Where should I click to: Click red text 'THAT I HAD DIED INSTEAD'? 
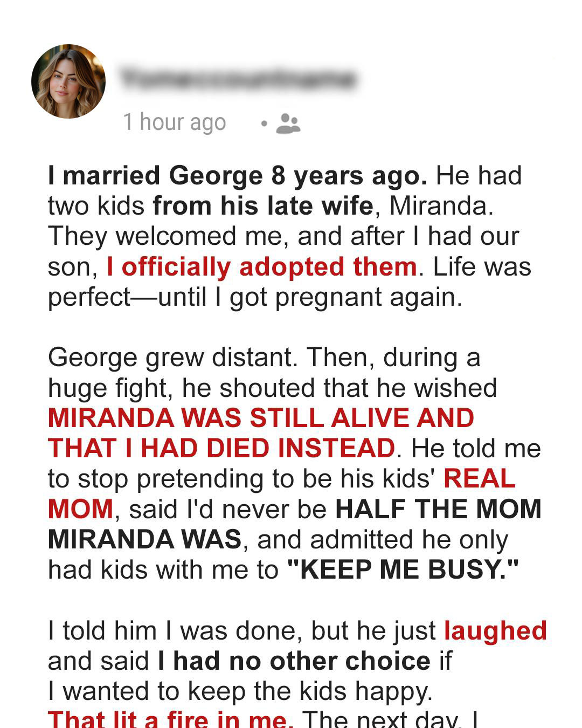click(x=221, y=448)
